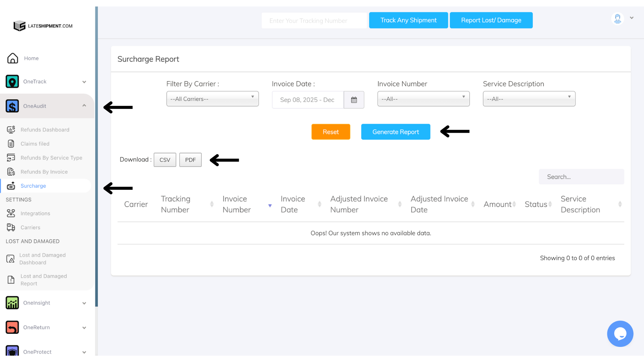644x362 pixels.
Task: Open the chat support bubble
Action: [x=620, y=334]
